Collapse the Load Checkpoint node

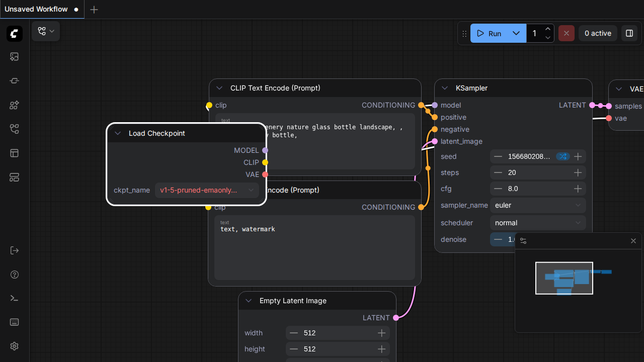(x=118, y=133)
